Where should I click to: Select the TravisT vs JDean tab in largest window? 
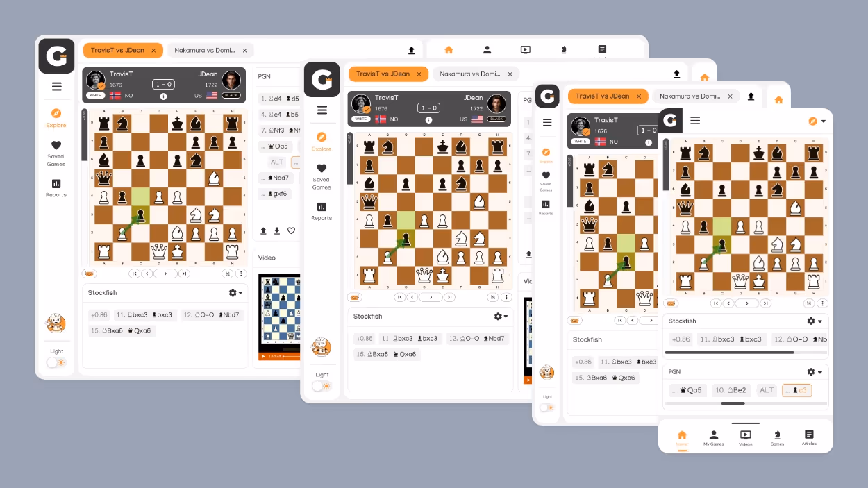pyautogui.click(x=123, y=50)
